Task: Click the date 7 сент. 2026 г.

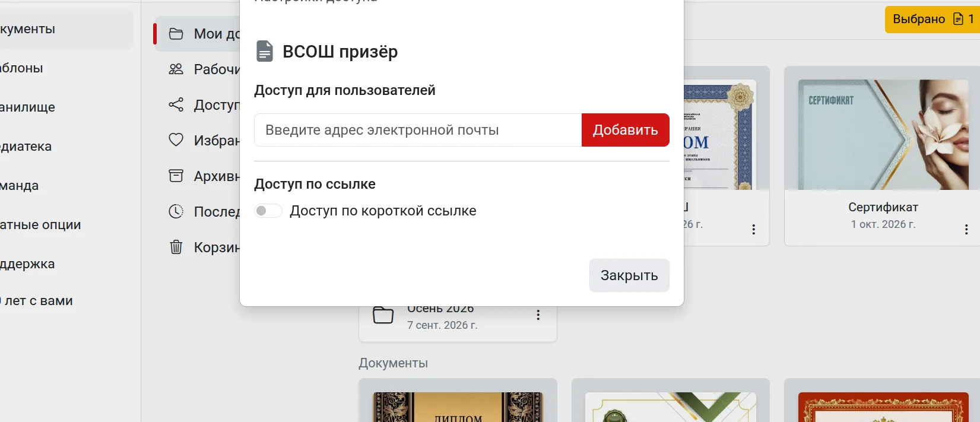Action: coord(442,325)
